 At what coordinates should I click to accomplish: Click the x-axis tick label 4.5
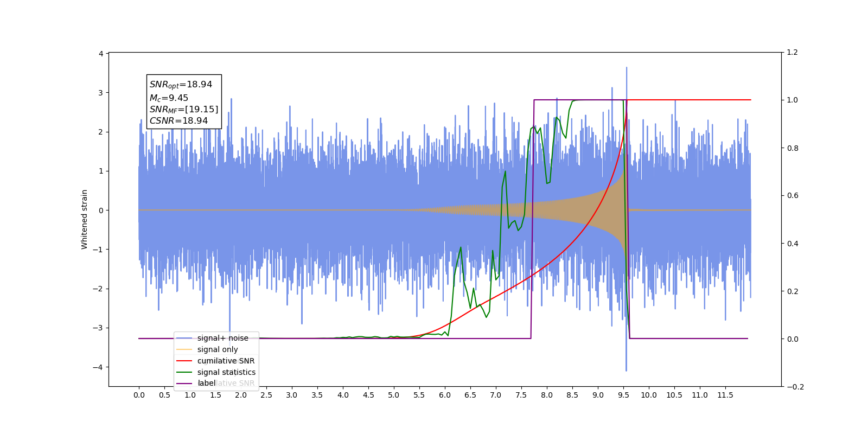click(368, 395)
